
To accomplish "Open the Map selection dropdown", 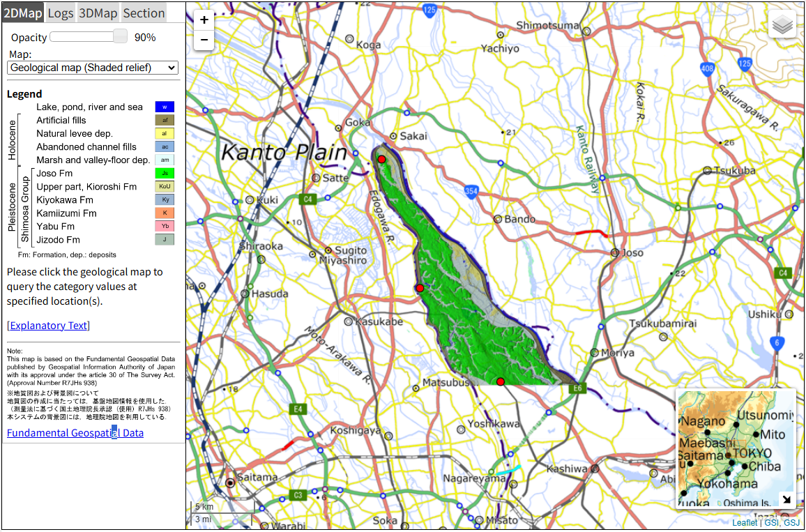I will point(92,68).
